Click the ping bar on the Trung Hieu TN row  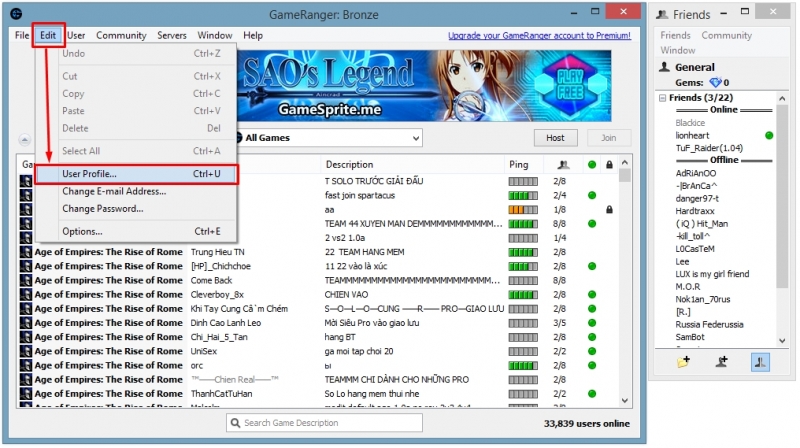click(x=523, y=252)
